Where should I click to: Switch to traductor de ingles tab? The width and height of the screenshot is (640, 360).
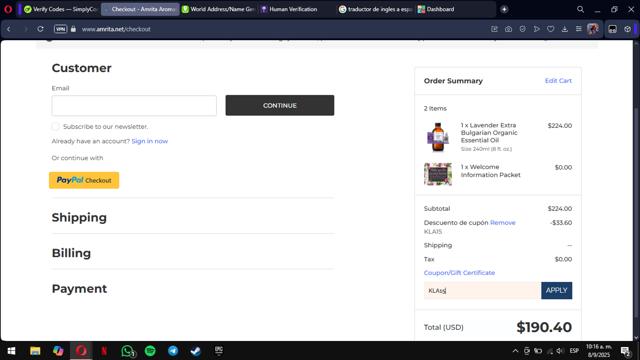click(x=376, y=9)
